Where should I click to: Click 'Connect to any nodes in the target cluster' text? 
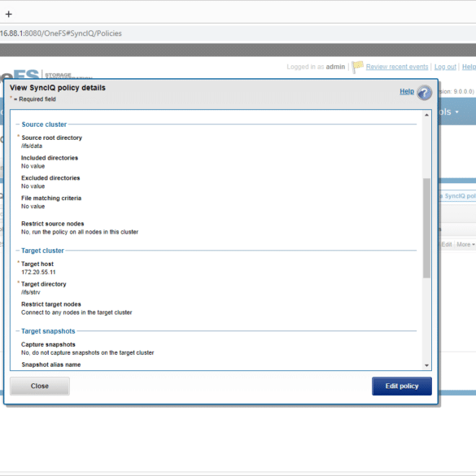[x=76, y=312]
